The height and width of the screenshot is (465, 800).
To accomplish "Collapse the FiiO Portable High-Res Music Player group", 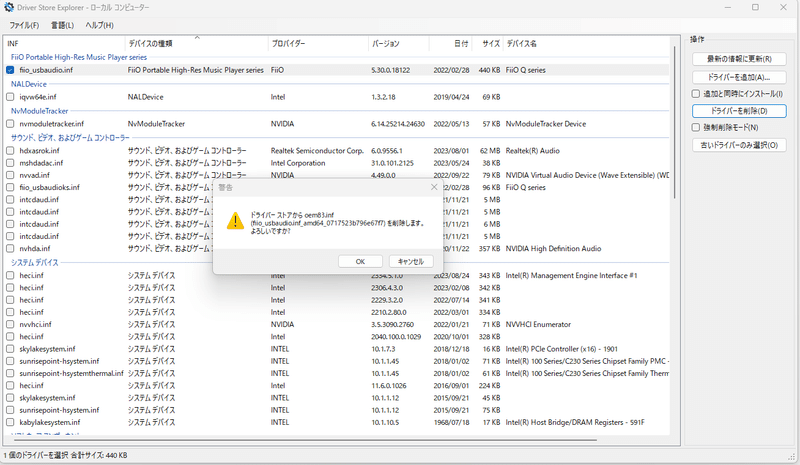I will pos(79,57).
